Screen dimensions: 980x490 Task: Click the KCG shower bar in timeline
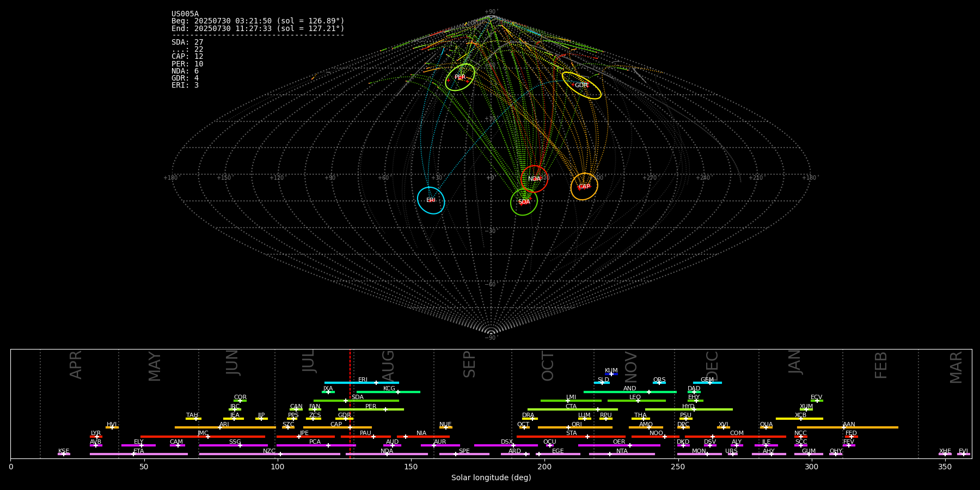pyautogui.click(x=388, y=391)
